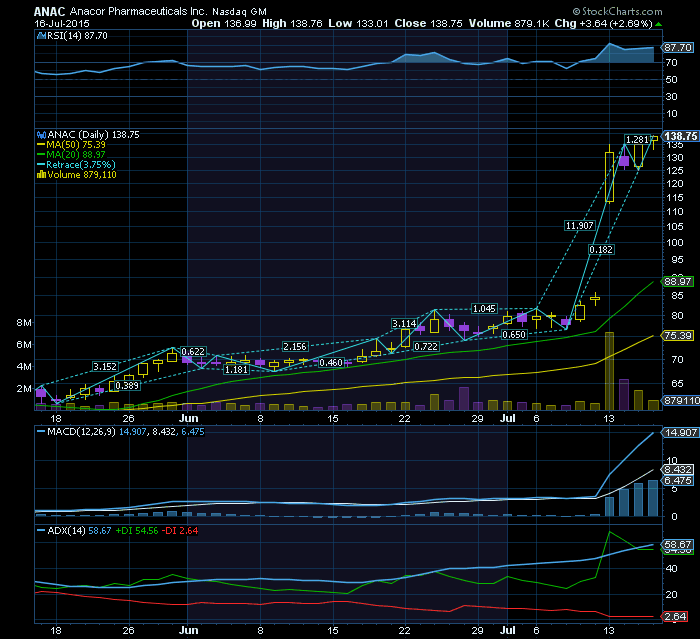Viewport: 700px width, 639px height.
Task: Click the 3.152 retrace label
Action: [105, 367]
